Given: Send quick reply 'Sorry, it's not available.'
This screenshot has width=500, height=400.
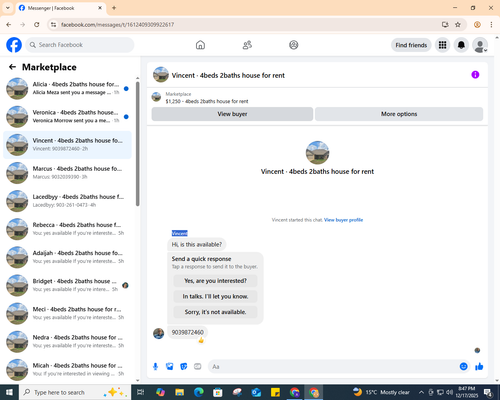Looking at the screenshot, I should coord(215,312).
